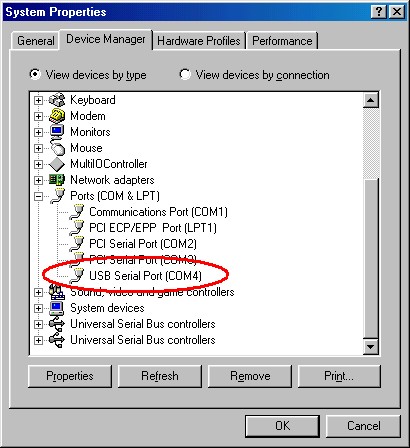Expand the Keyboard tree node
This screenshot has width=410, height=448.
pos(38,100)
